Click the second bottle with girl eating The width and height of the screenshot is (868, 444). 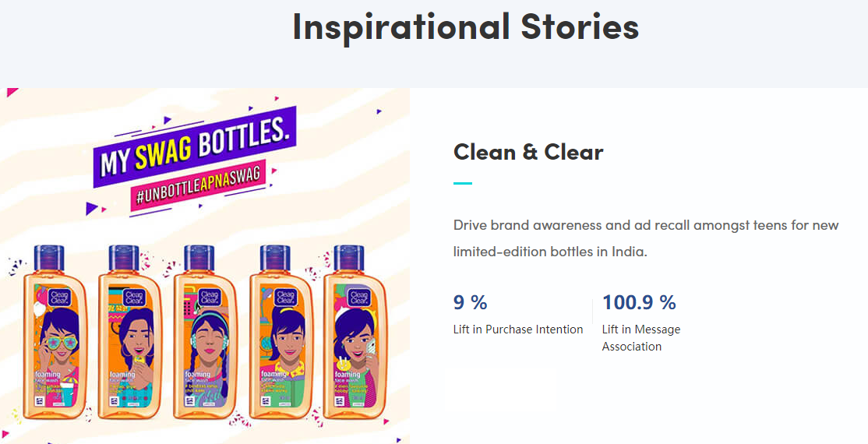coord(130,332)
